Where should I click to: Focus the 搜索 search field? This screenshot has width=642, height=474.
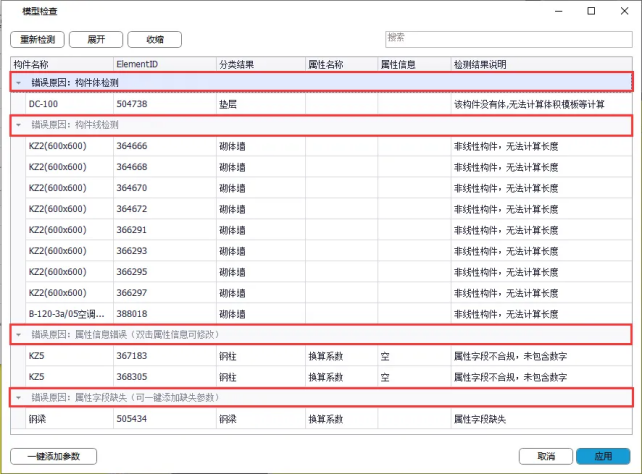point(506,38)
